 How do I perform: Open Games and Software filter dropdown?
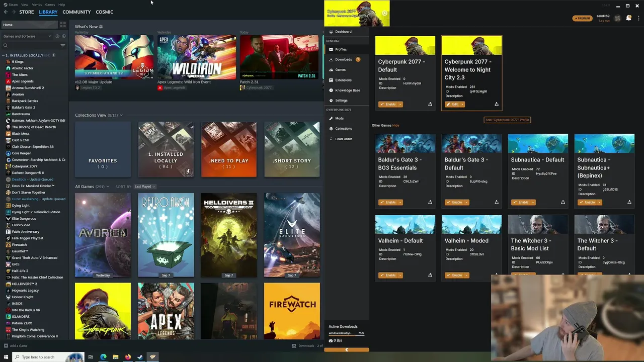(27, 36)
